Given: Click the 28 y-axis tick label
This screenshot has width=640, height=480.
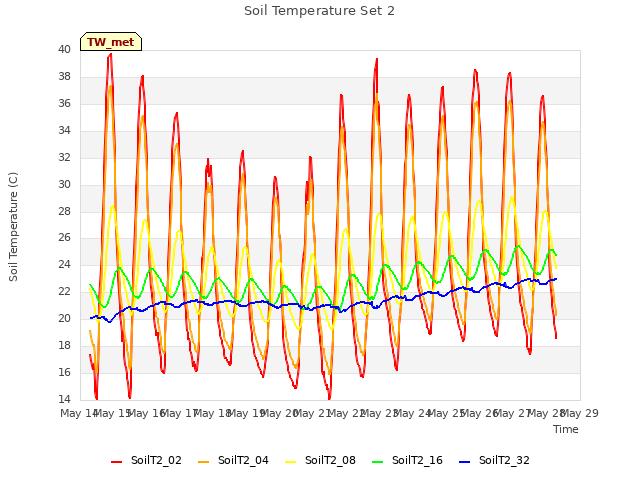Looking at the screenshot, I should 64,211.
